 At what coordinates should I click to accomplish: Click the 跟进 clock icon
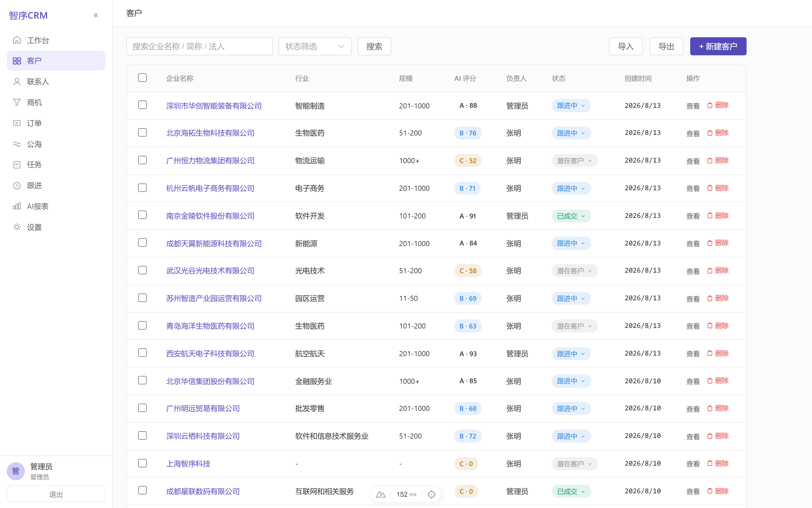pyautogui.click(x=17, y=185)
